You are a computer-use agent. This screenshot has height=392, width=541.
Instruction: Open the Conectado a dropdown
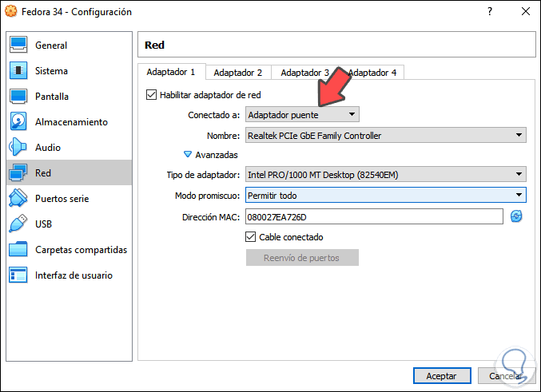[302, 115]
